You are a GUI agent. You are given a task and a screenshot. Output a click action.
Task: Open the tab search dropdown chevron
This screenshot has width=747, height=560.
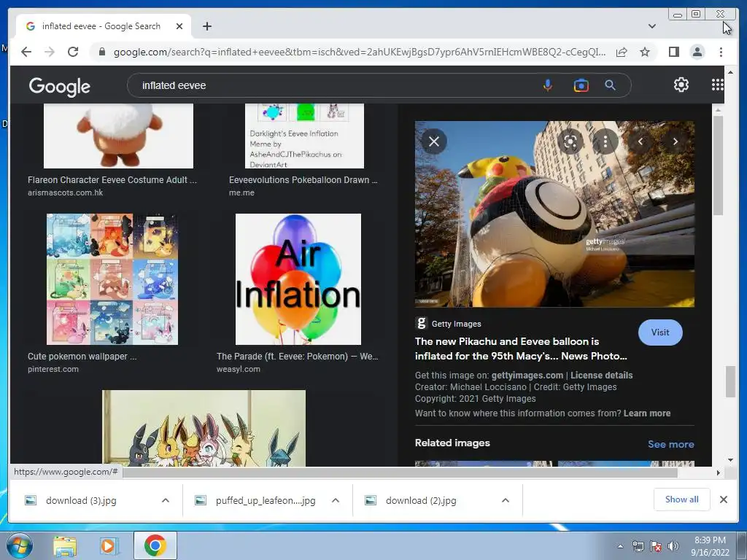(651, 26)
